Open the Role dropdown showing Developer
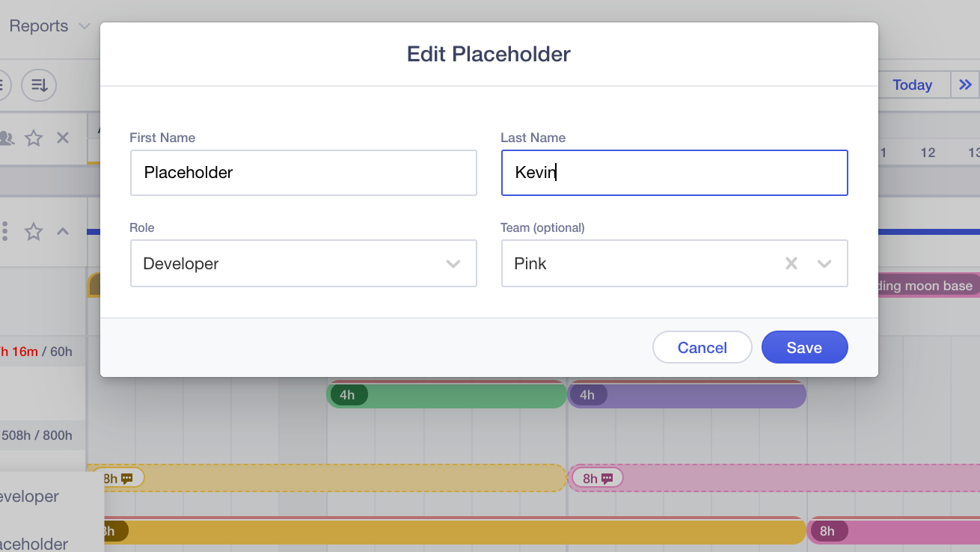Screen dimensions: 980x552 pos(304,263)
